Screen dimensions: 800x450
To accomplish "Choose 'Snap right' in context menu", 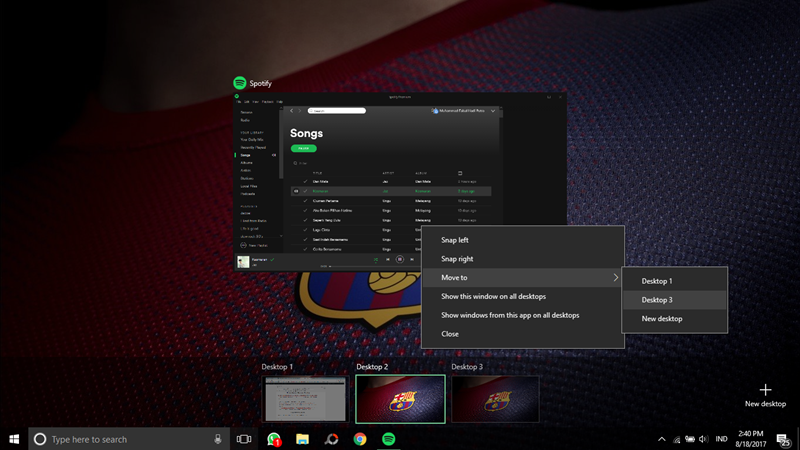I will click(457, 259).
